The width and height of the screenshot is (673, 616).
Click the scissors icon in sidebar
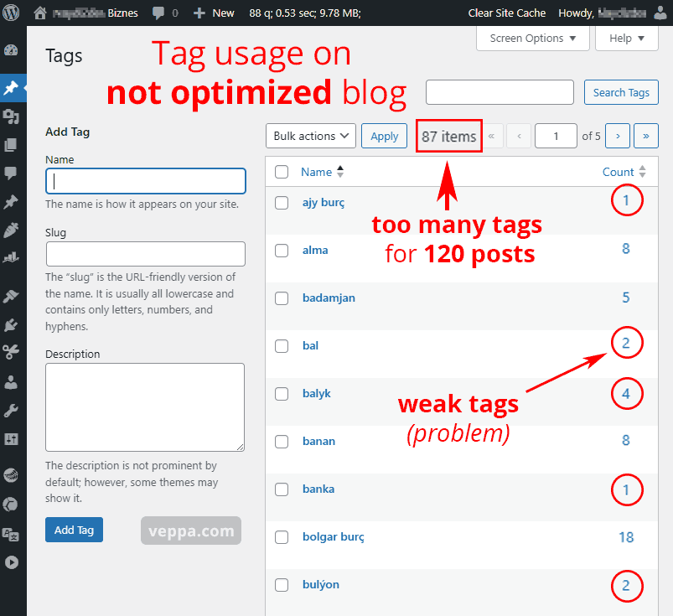click(11, 352)
